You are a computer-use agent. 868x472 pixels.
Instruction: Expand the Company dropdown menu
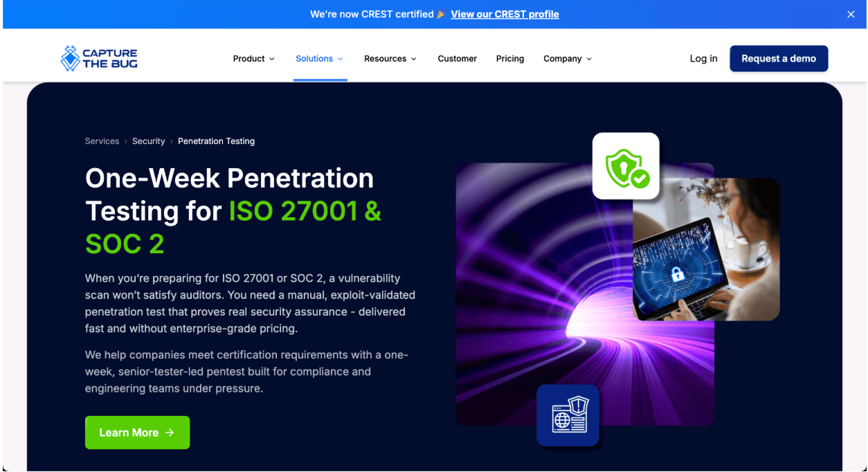click(568, 59)
